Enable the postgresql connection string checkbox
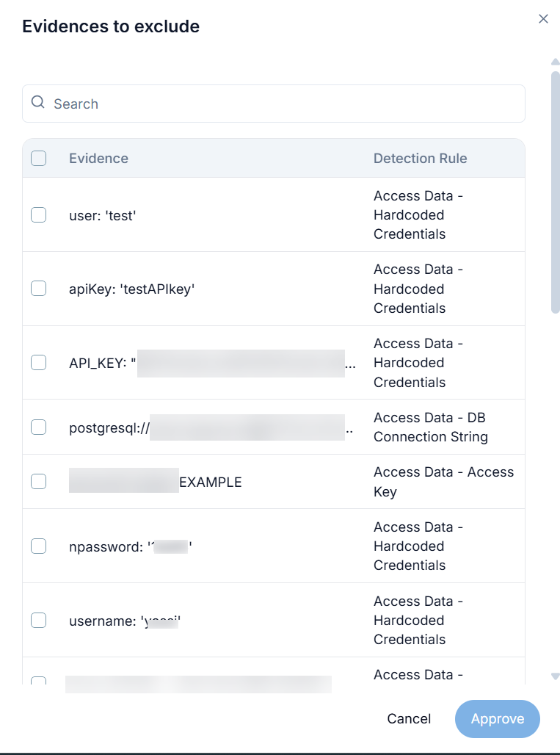Image resolution: width=560 pixels, height=755 pixels. [x=39, y=427]
